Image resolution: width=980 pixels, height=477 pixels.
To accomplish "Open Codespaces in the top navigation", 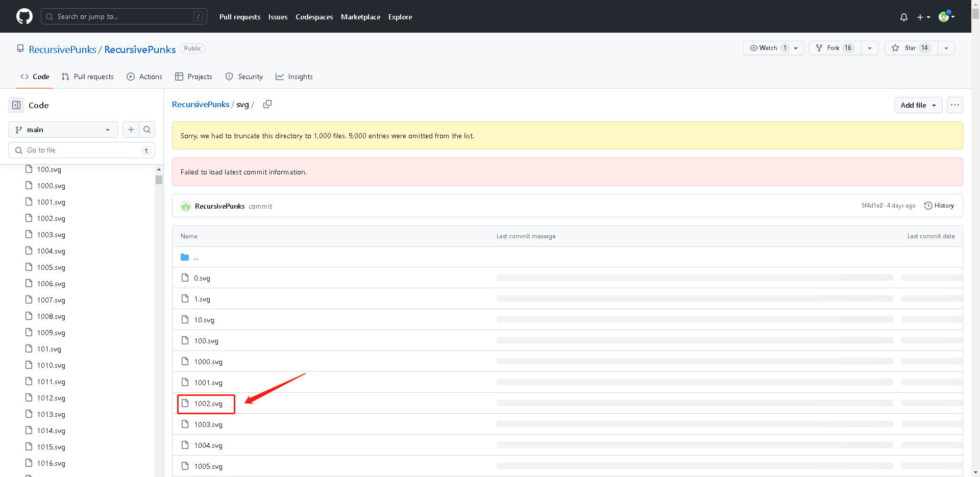I will click(x=314, y=17).
